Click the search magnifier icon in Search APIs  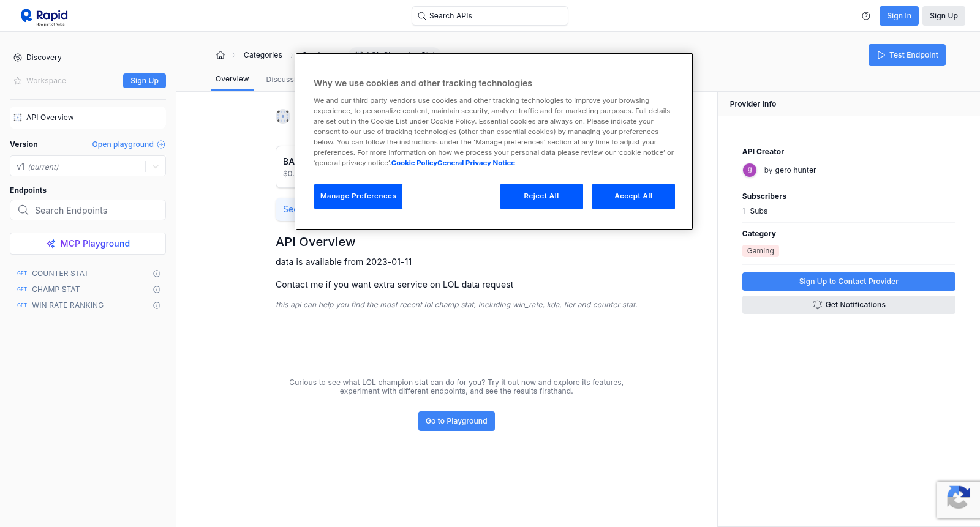(x=421, y=16)
